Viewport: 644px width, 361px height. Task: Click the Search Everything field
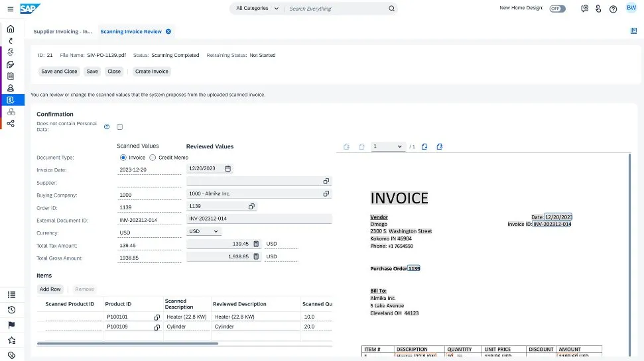[337, 9]
